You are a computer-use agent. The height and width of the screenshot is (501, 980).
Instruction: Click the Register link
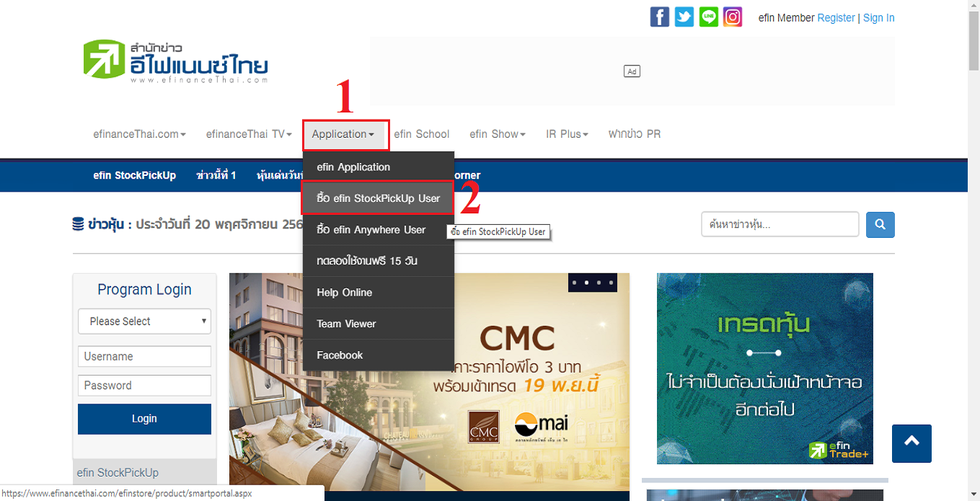point(836,18)
